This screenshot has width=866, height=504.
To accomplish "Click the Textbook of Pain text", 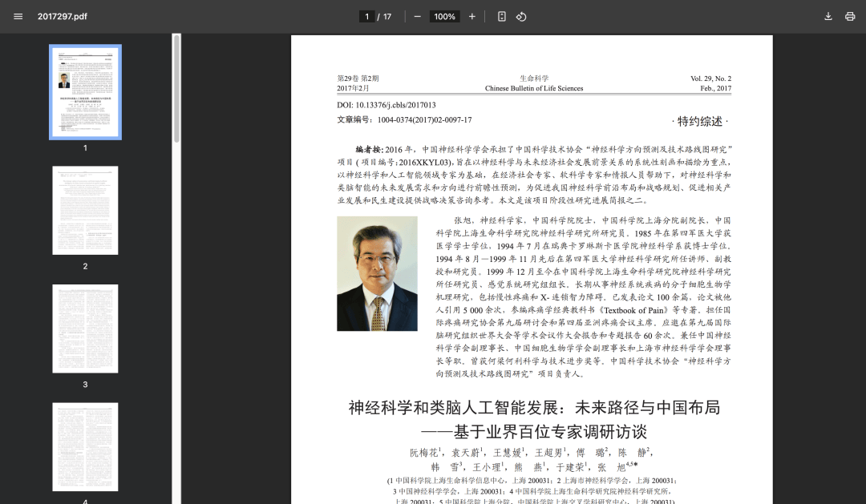I will (x=635, y=310).
